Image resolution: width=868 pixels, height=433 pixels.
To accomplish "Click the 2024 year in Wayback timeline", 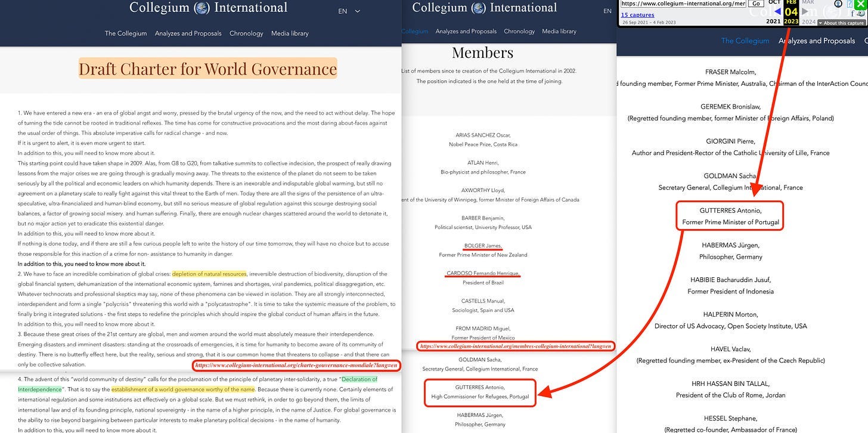I will [x=809, y=21].
